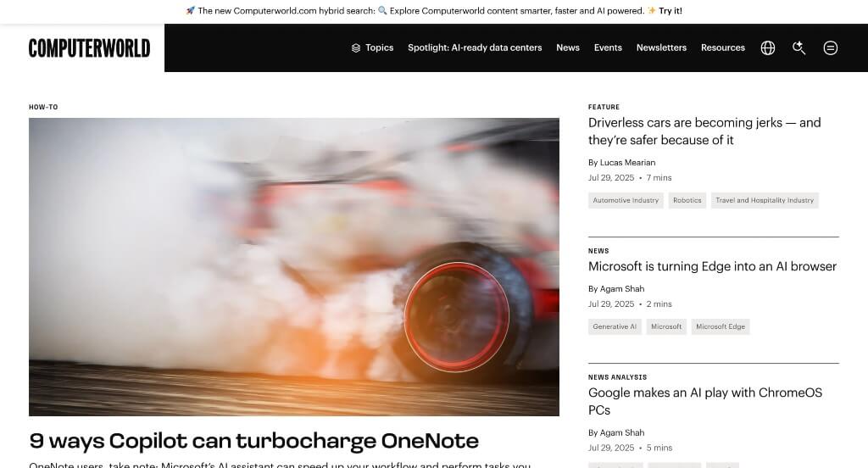868x468 pixels.
Task: Open the Newsletters menu item
Action: click(661, 47)
